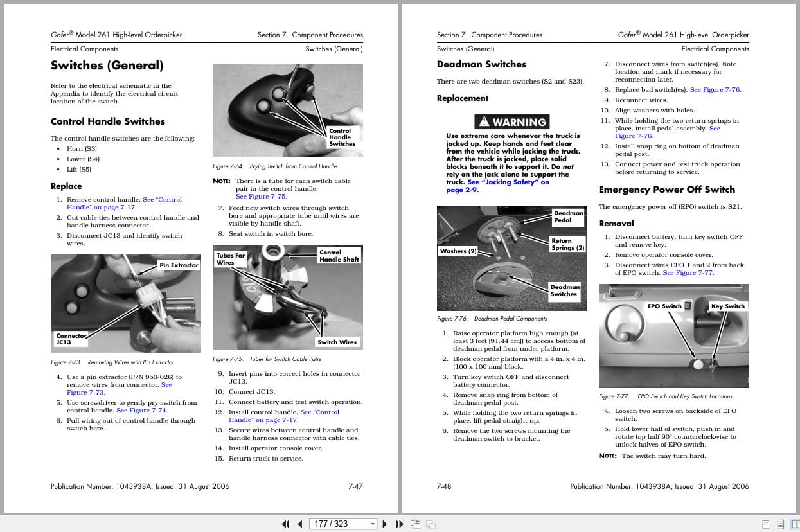This screenshot has width=800, height=532.
Task: Click the "Key Switch" callout label
Action: [x=727, y=306]
